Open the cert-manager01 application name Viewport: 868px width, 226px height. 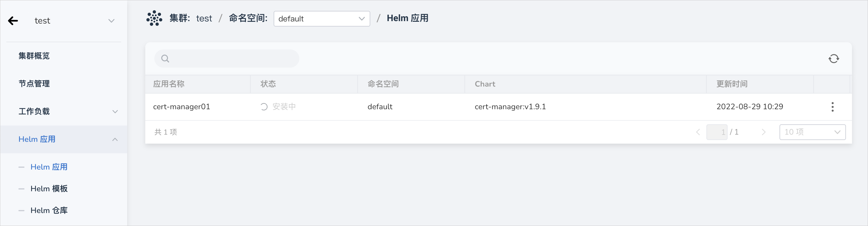click(182, 107)
